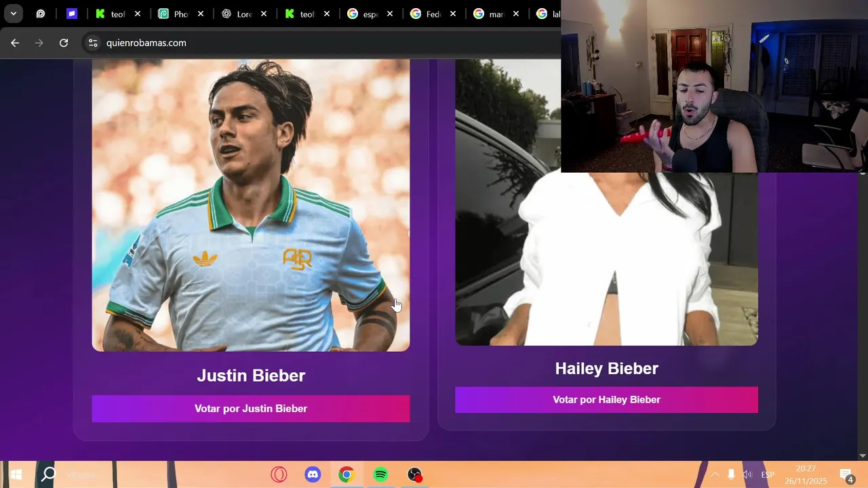Click the 'Hailey Bieber' name heading
Viewport: 868px width, 488px height.
pos(606,369)
